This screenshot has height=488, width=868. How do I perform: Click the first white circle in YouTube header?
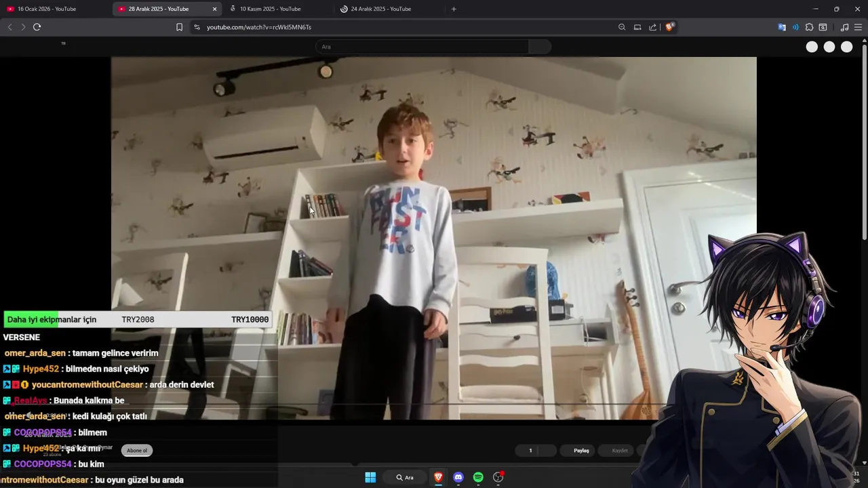(x=812, y=47)
